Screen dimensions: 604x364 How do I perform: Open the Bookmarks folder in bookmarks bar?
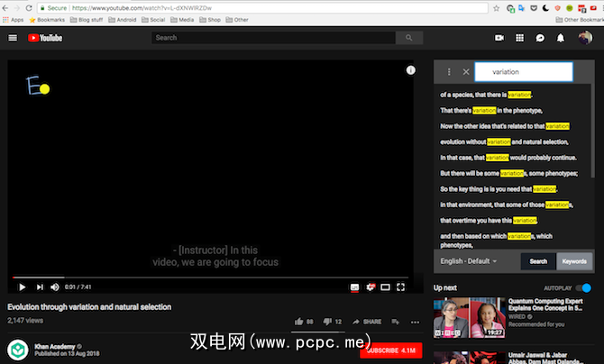(x=47, y=20)
